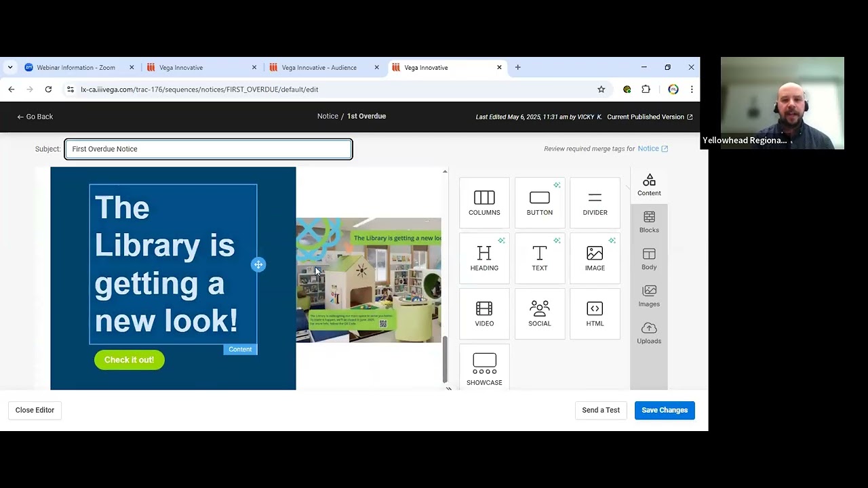
Task: Switch to the Content panel tab
Action: pyautogui.click(x=649, y=185)
